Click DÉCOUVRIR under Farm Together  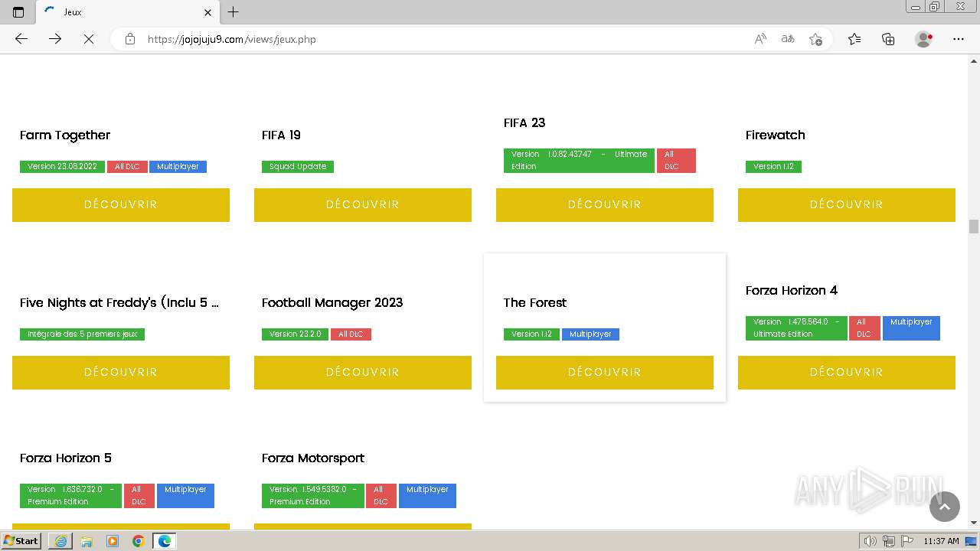pyautogui.click(x=121, y=205)
